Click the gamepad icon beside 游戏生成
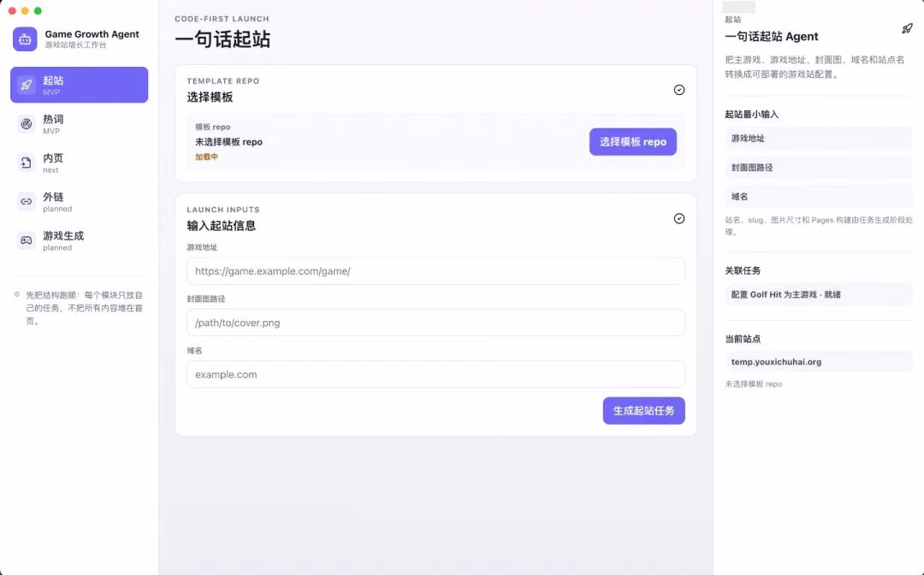Viewport: 924px width, 575px height. tap(26, 240)
